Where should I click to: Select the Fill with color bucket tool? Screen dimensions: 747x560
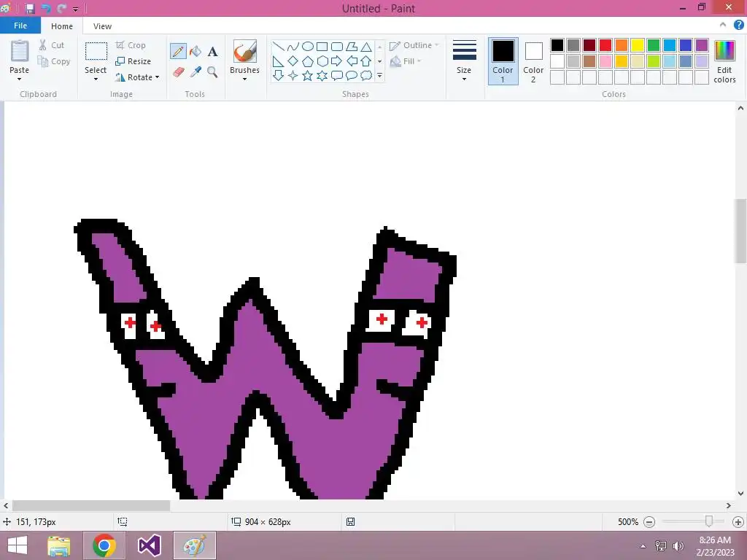click(x=196, y=52)
